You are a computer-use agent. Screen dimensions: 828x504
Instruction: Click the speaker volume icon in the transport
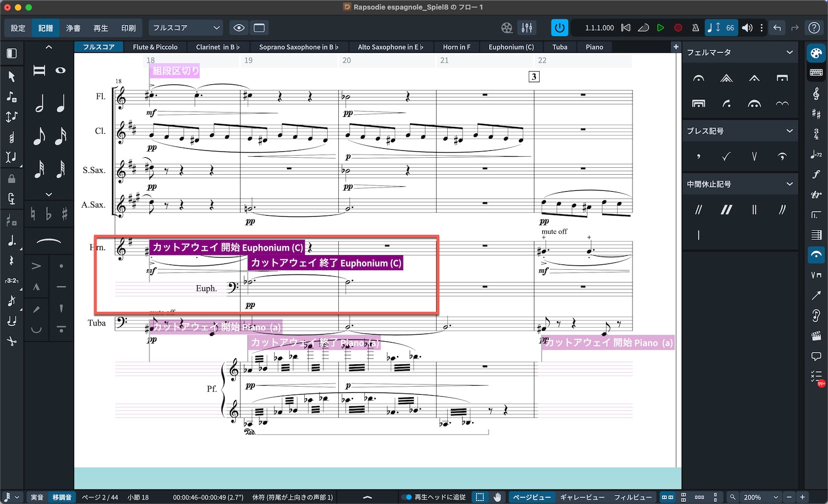pyautogui.click(x=747, y=28)
